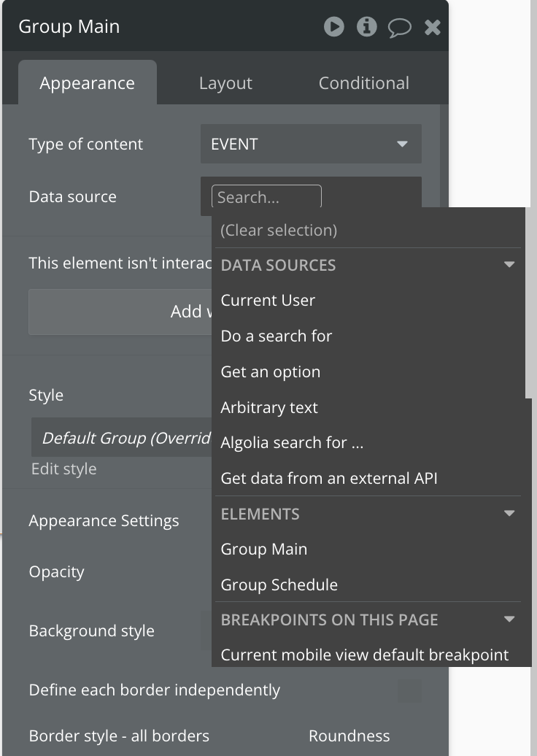Close the Group Main property panel

[433, 28]
